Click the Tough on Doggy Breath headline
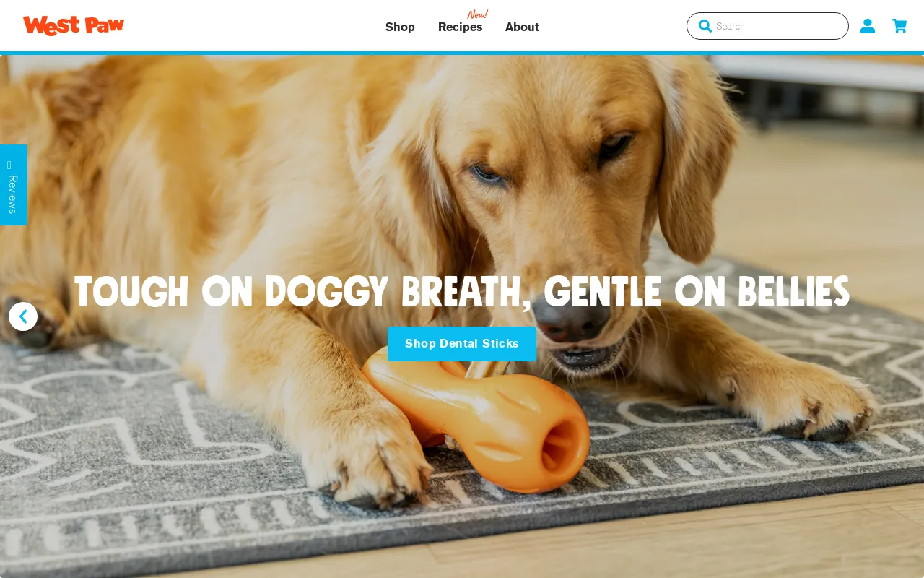The height and width of the screenshot is (578, 924). click(462, 293)
